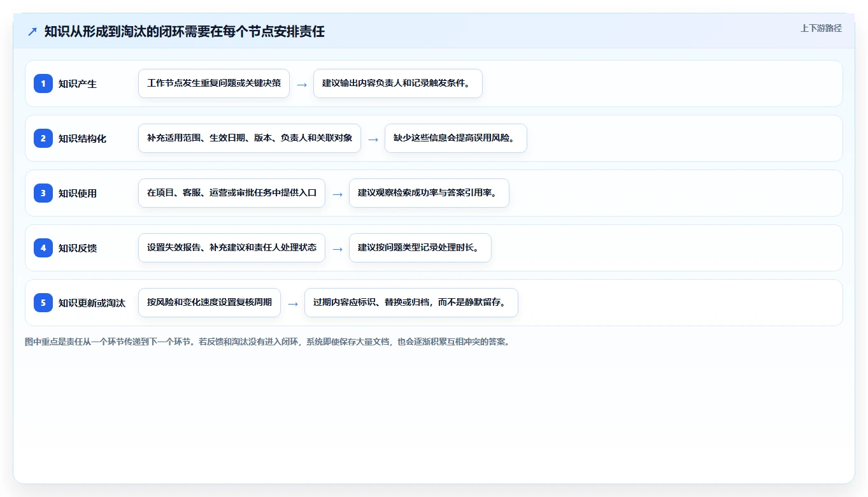Click the 知识反馈 step label
Screen dimensions: 868x497
point(78,248)
